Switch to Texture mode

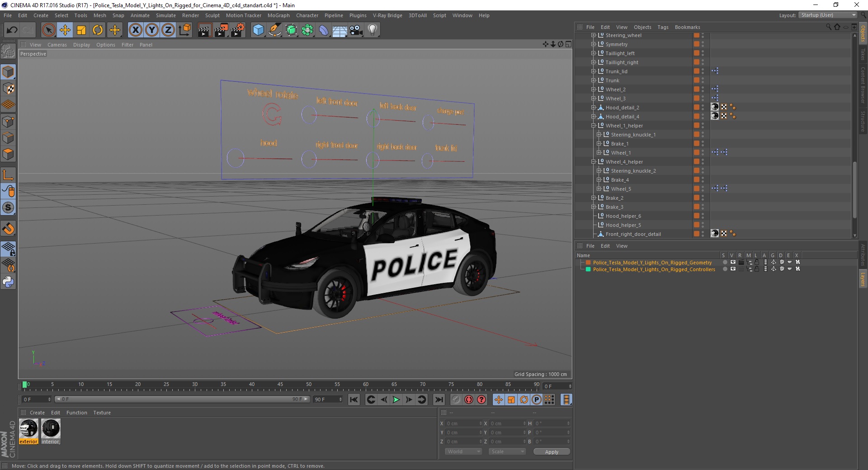[x=8, y=89]
